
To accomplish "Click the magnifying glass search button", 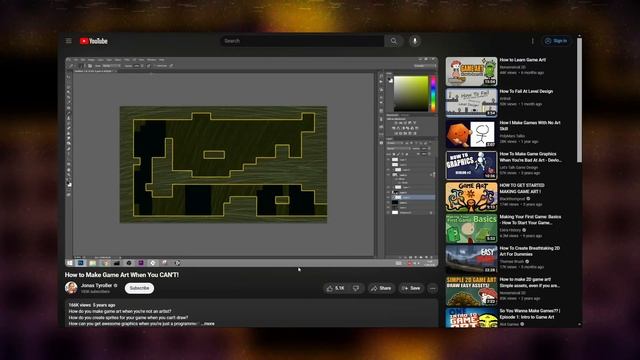I will pyautogui.click(x=393, y=41).
